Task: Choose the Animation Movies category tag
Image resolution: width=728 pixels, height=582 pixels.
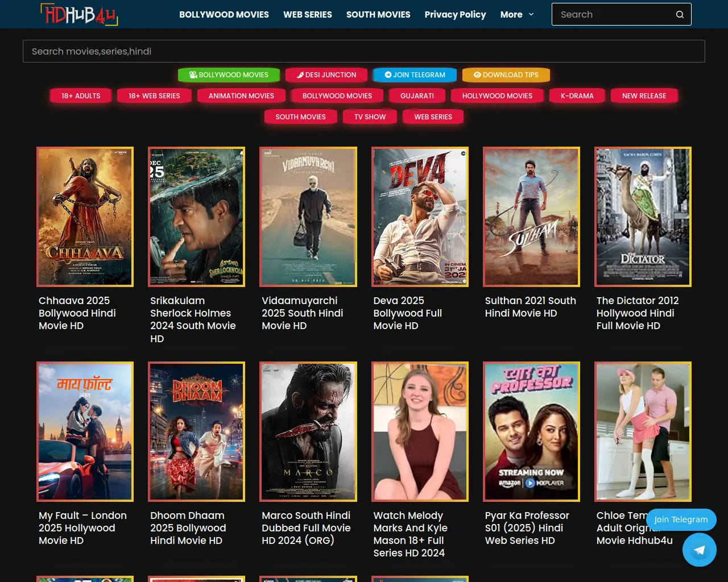Action: [241, 96]
